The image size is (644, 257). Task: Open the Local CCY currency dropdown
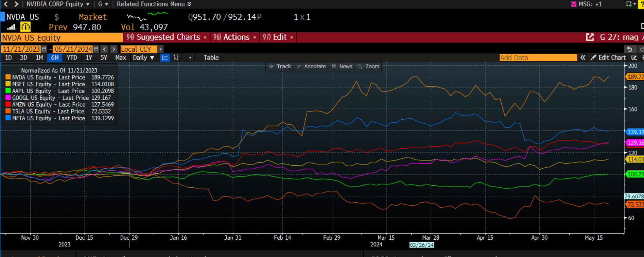160,49
